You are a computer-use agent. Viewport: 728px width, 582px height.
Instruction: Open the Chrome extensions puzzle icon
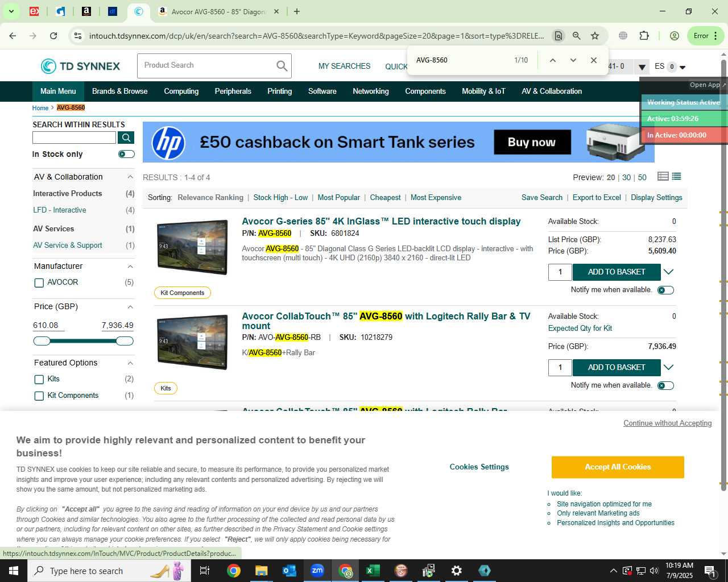(x=644, y=36)
